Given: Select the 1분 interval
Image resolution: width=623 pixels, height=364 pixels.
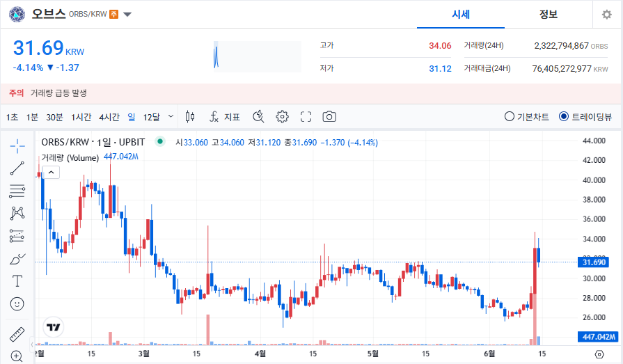Looking at the screenshot, I should pyautogui.click(x=32, y=117).
